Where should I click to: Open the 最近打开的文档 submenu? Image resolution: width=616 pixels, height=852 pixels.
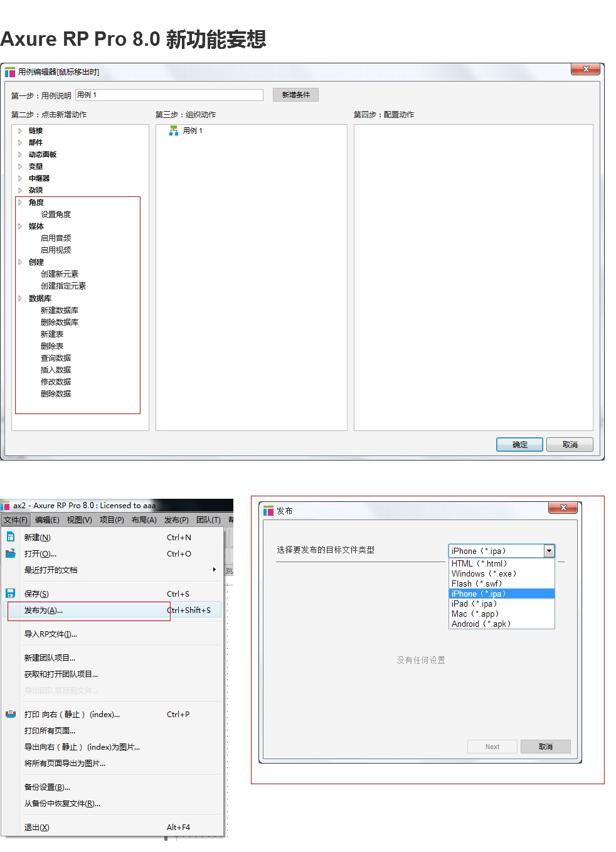(x=113, y=570)
